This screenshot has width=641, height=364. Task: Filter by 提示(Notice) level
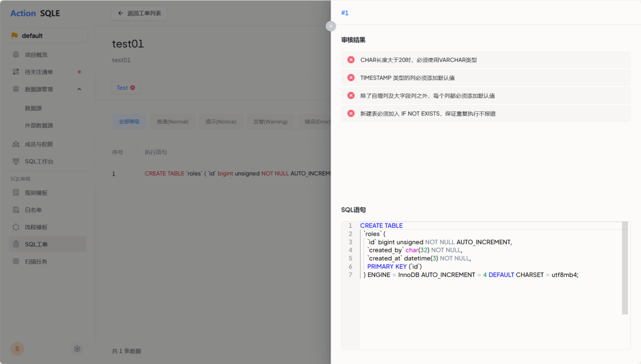[x=221, y=122]
